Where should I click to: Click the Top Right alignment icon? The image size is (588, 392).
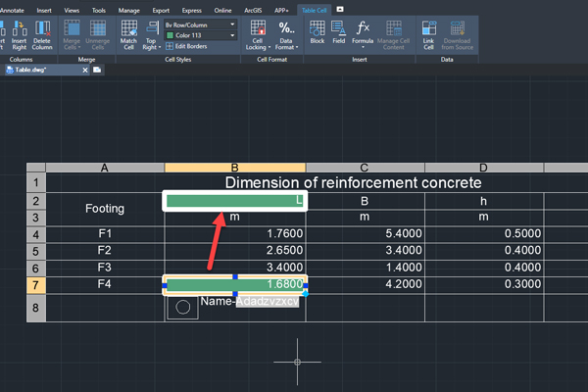pos(152,35)
